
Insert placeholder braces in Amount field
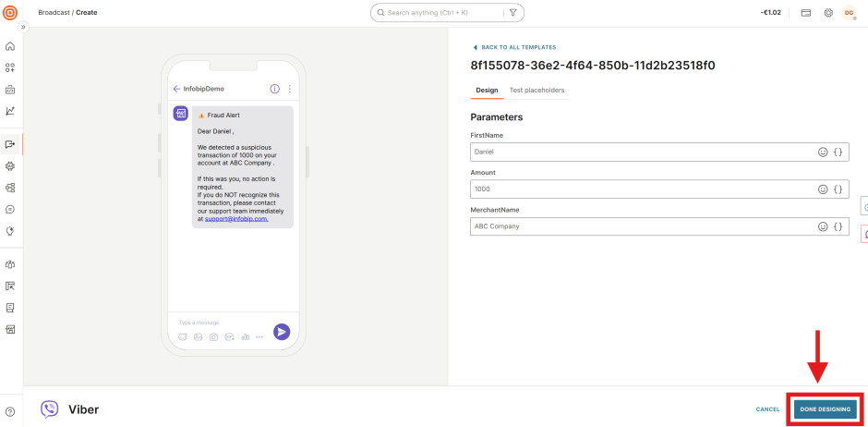(838, 189)
